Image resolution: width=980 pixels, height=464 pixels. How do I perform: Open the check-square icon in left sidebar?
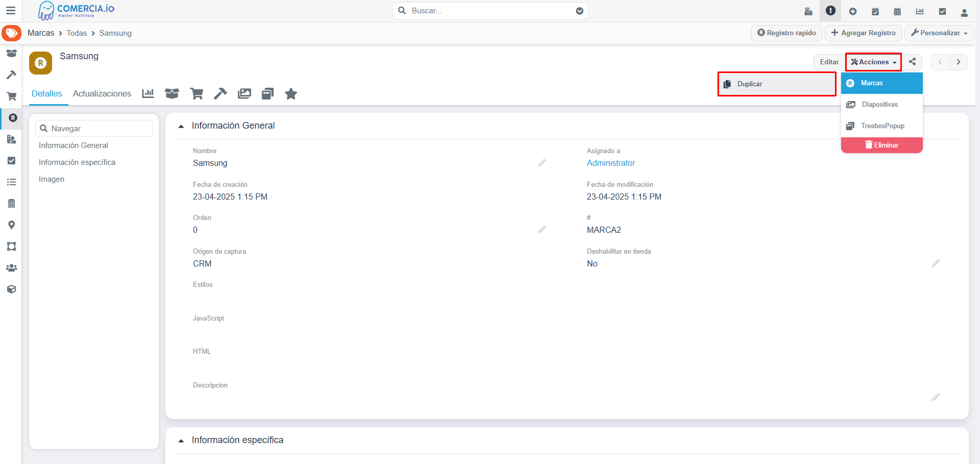pos(11,160)
